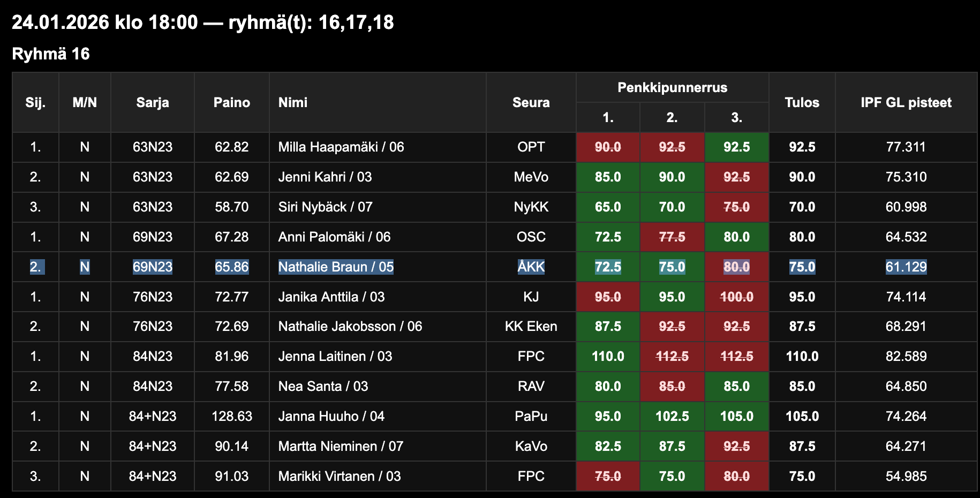
Task: Click the highlighted name Nathalie Braun / 05
Action: [336, 267]
